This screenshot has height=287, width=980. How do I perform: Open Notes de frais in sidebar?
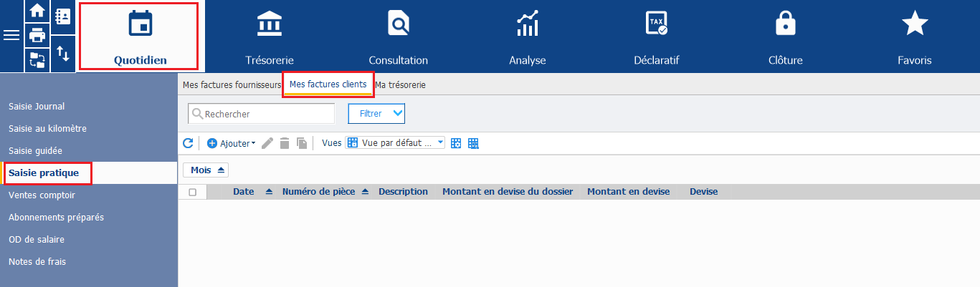(x=89, y=262)
